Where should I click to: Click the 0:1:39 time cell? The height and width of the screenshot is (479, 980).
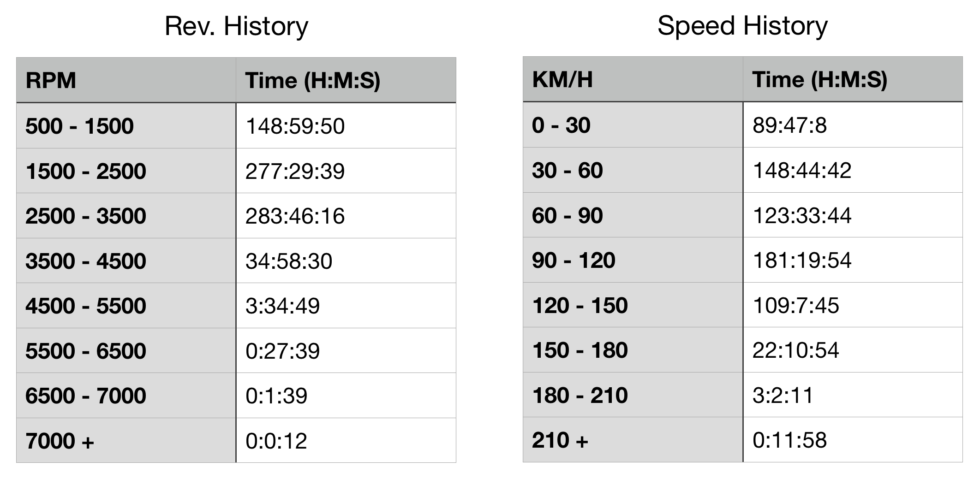pos(276,396)
